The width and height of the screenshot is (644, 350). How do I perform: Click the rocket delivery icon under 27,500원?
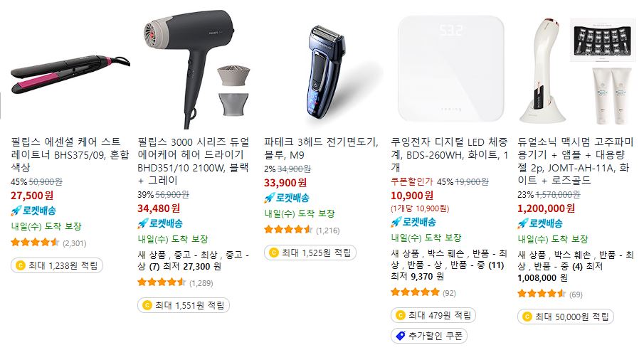tap(16, 211)
